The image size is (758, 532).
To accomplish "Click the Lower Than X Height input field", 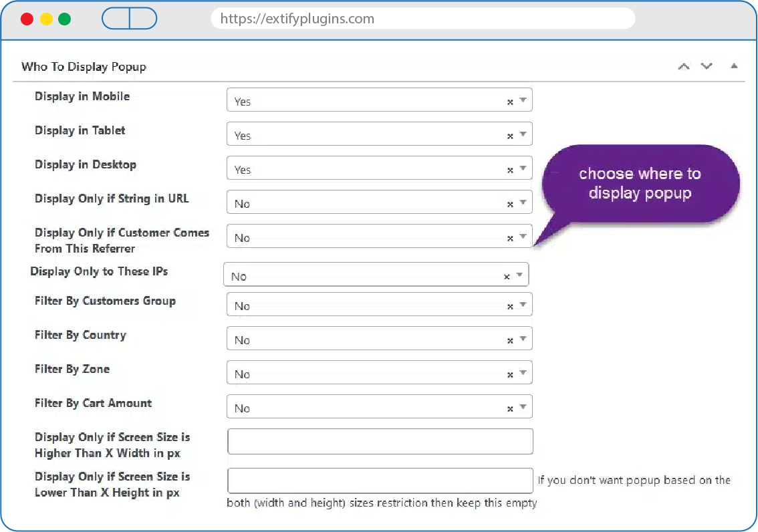I will (x=380, y=481).
